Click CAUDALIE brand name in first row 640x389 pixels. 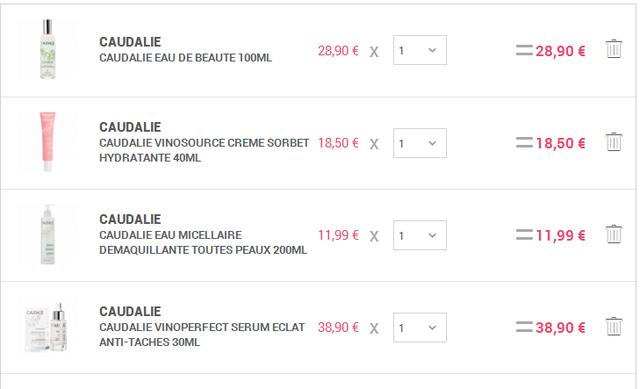pyautogui.click(x=130, y=42)
